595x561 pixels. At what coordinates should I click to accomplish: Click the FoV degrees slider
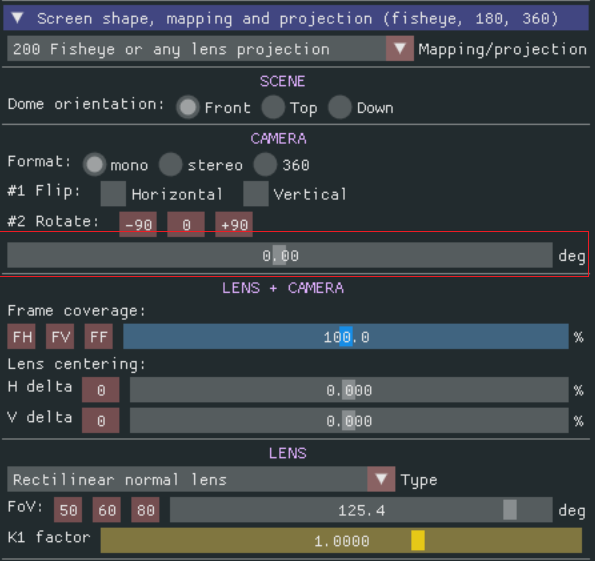[361, 510]
